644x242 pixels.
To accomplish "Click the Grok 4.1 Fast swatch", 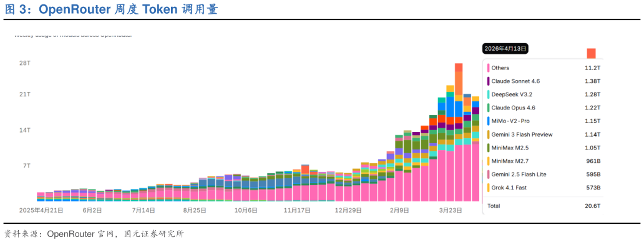I will [x=489, y=188].
